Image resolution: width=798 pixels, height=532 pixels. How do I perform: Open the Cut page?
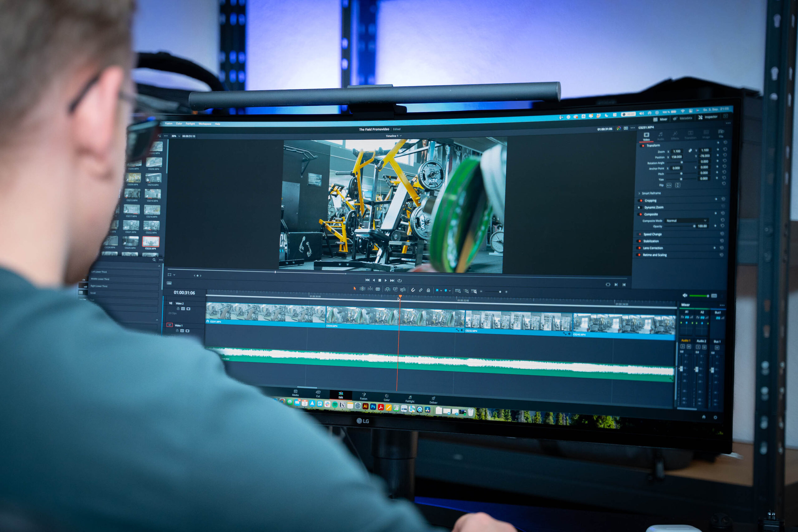pyautogui.click(x=318, y=394)
